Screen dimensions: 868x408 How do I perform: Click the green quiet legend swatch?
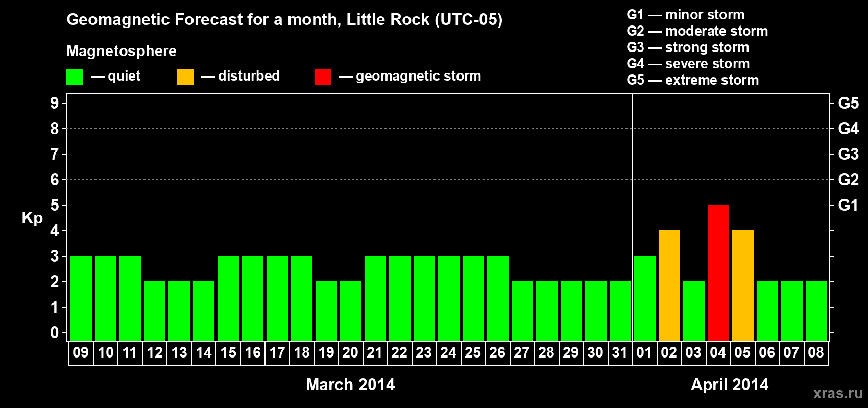click(75, 77)
